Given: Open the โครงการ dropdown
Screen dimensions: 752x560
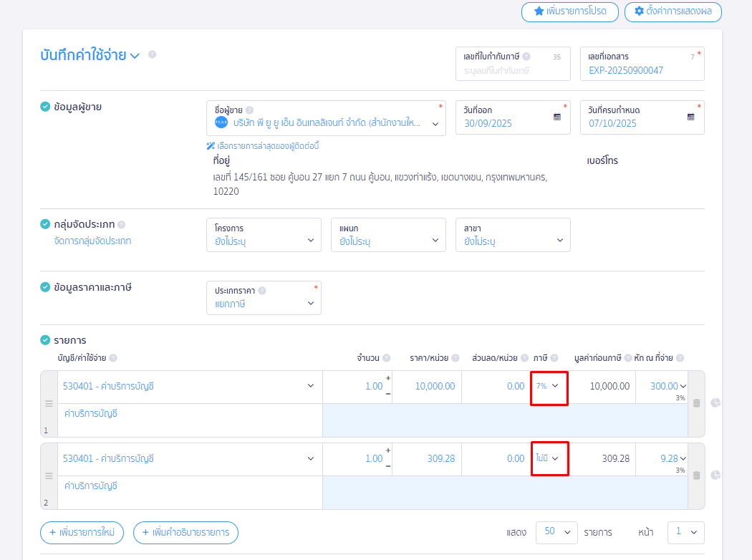Looking at the screenshot, I should 264,235.
